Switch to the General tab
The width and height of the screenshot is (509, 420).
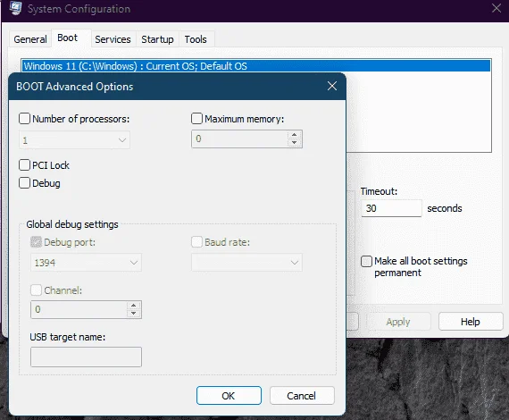(30, 39)
